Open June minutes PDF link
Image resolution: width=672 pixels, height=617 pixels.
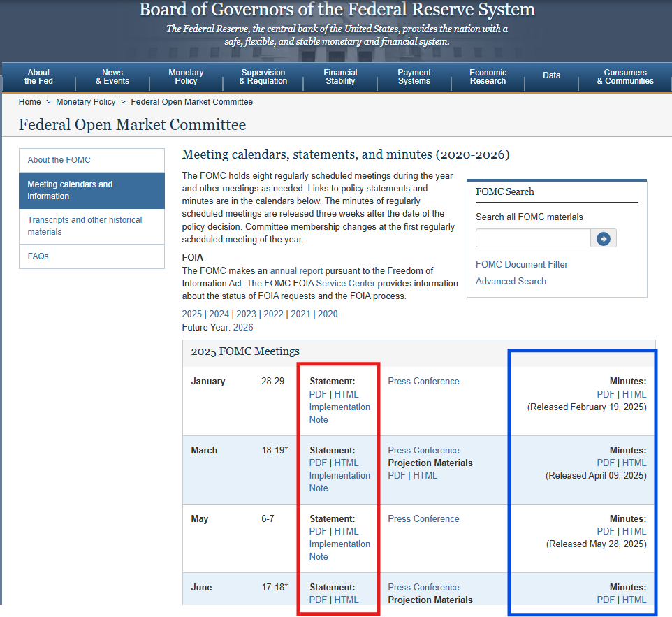click(x=606, y=600)
